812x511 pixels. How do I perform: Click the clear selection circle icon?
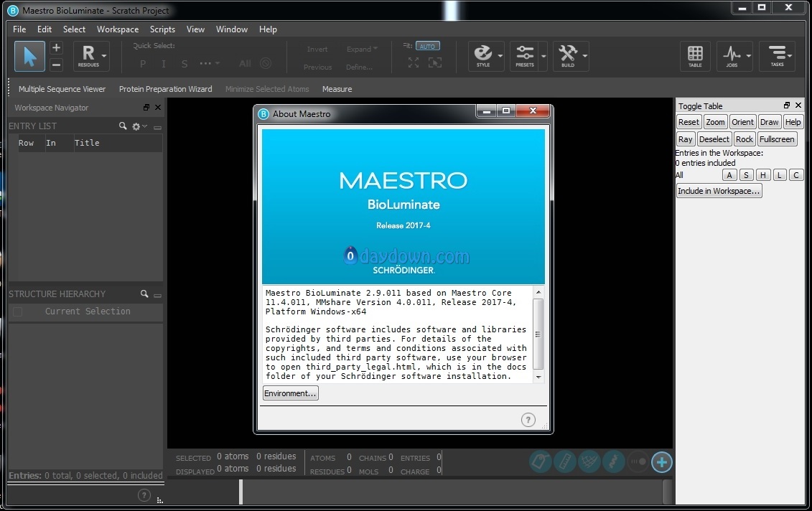[266, 64]
